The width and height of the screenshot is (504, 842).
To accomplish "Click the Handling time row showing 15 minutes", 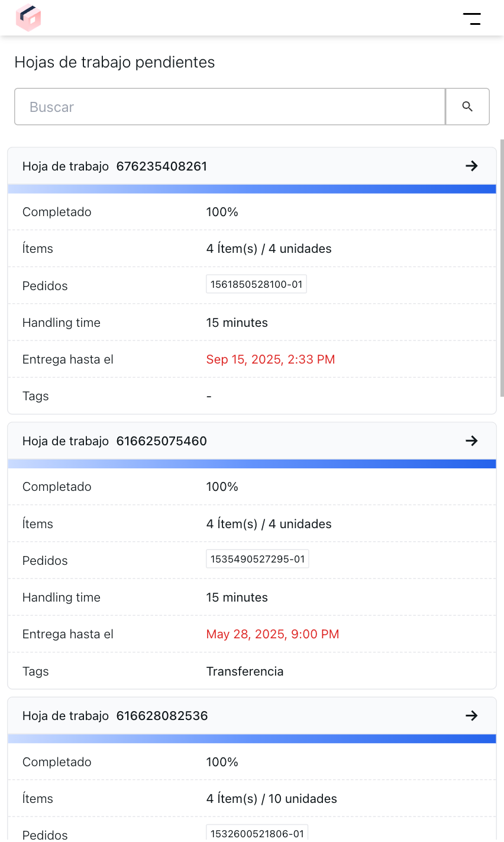I will pyautogui.click(x=252, y=323).
